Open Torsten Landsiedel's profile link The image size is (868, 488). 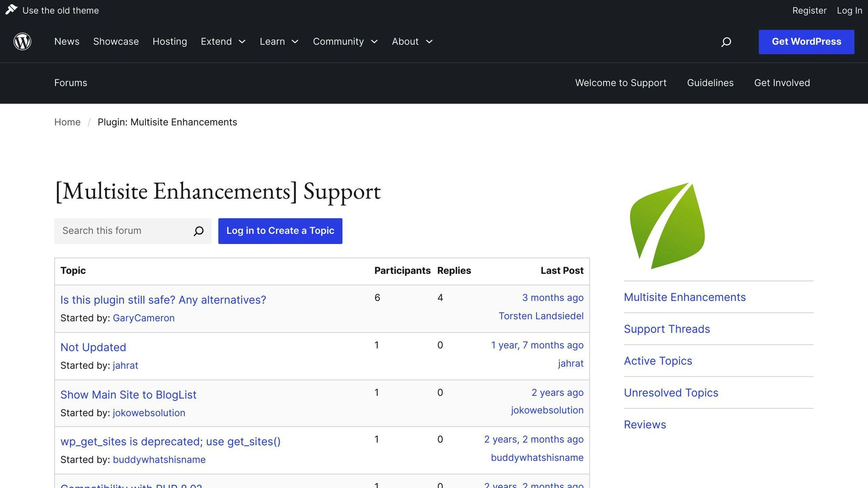click(541, 316)
